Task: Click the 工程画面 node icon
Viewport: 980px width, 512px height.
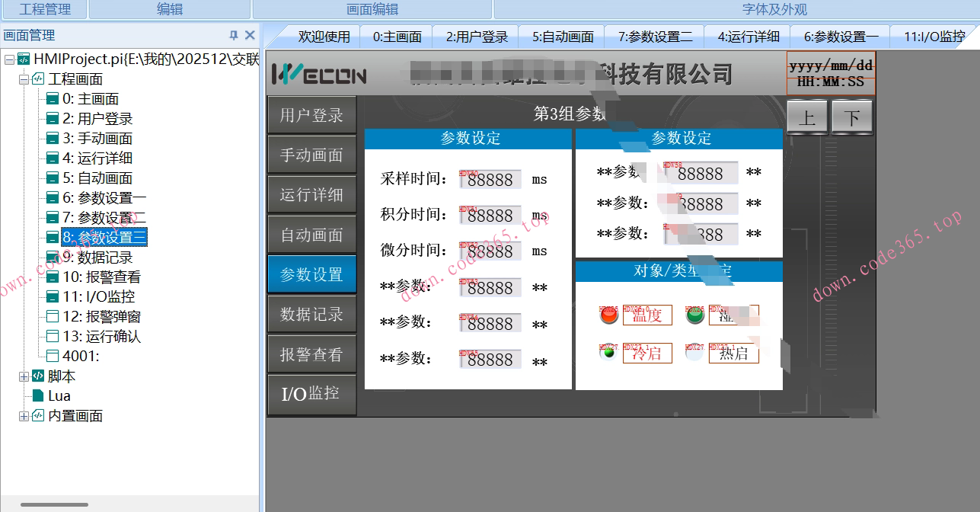Action: pos(37,78)
